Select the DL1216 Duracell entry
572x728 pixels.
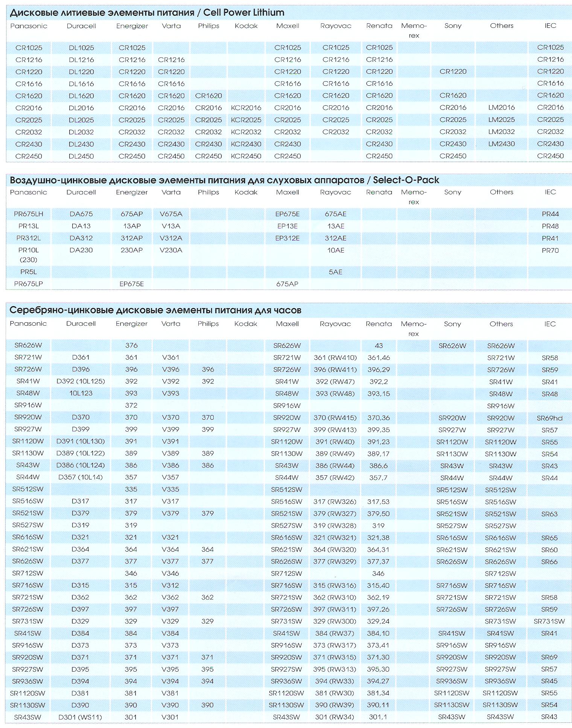(x=81, y=60)
